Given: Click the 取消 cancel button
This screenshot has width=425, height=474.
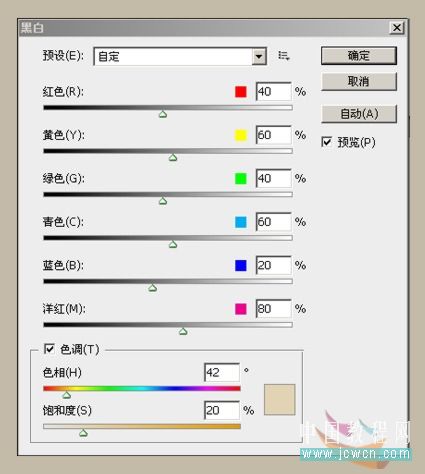Looking at the screenshot, I should pyautogui.click(x=359, y=81).
